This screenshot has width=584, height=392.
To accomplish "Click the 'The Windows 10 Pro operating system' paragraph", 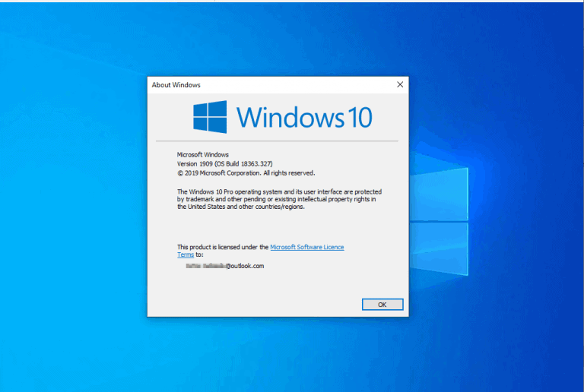I will [x=279, y=199].
